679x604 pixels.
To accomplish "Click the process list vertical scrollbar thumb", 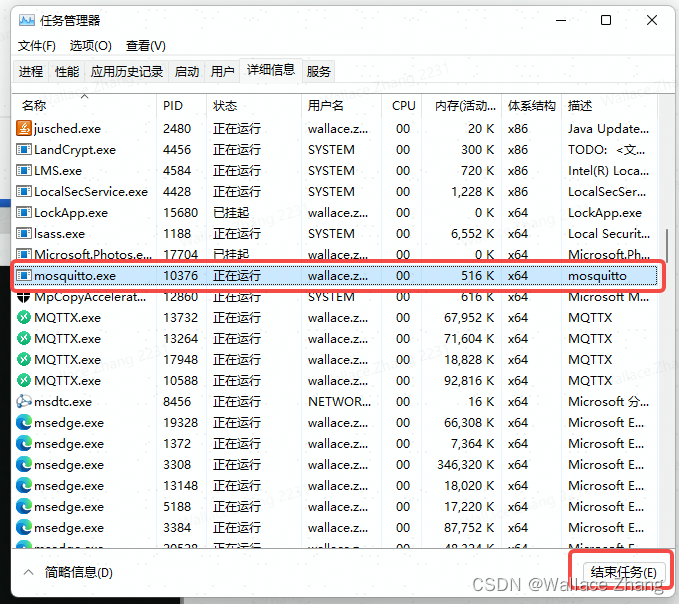I will click(x=667, y=245).
